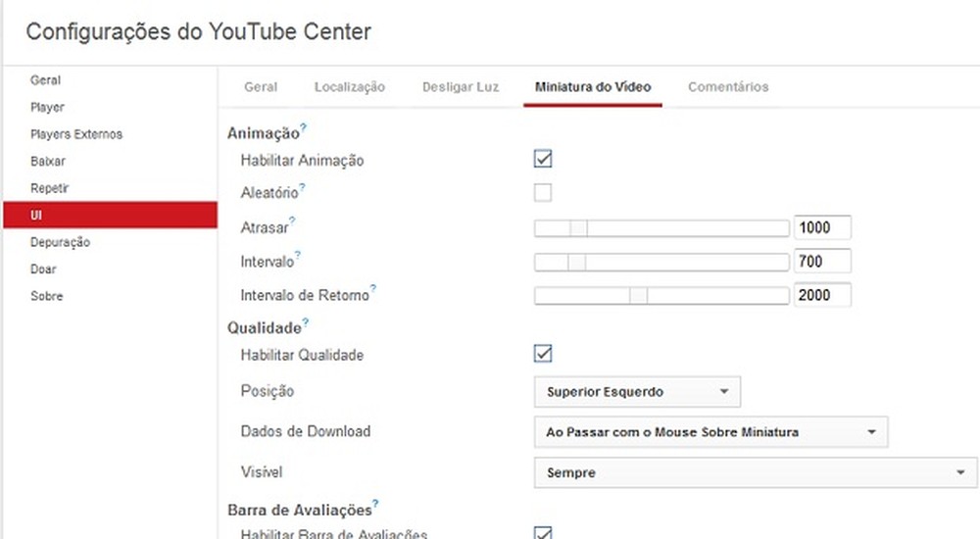Screen dimensions: 980x539
Task: Click the Configurações do YouTube Center title
Action: pos(199,32)
